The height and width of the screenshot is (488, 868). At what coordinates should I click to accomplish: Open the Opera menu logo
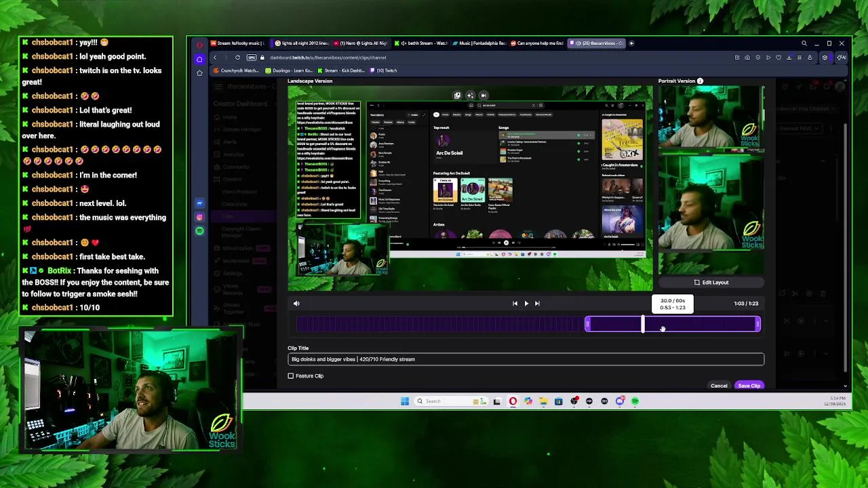tap(199, 45)
